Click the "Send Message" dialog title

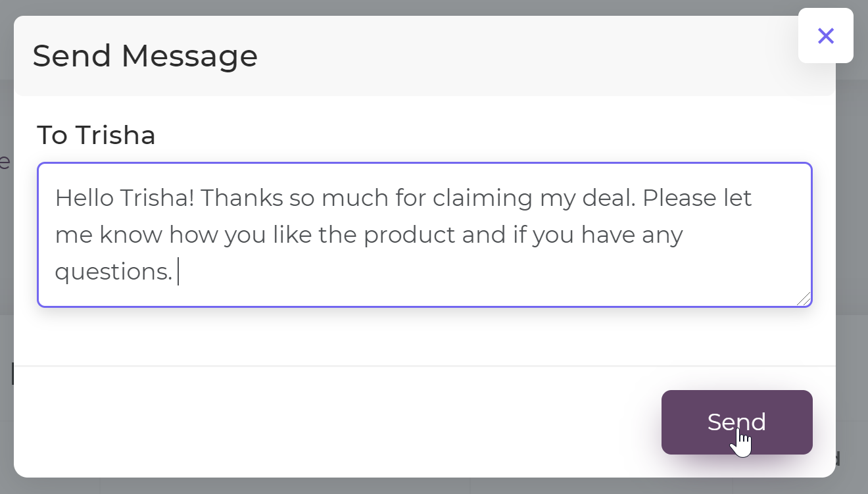tap(145, 56)
